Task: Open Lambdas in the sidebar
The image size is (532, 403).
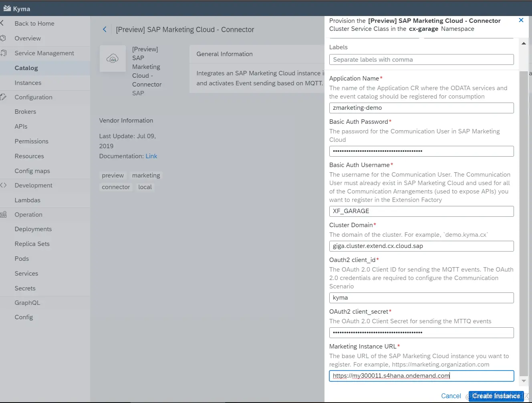Action: pos(27,200)
